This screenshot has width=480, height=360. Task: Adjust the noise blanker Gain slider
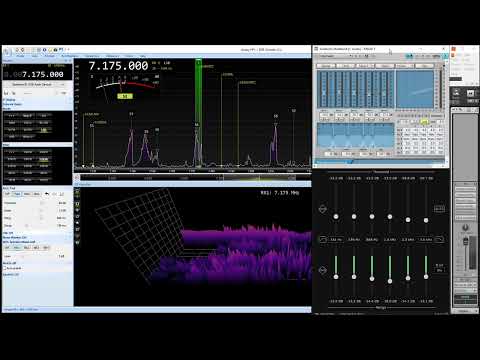[23, 256]
